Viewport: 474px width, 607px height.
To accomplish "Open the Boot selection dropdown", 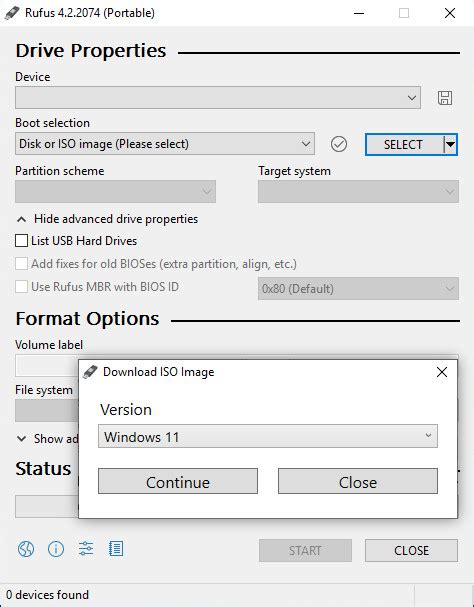I will pyautogui.click(x=165, y=144).
